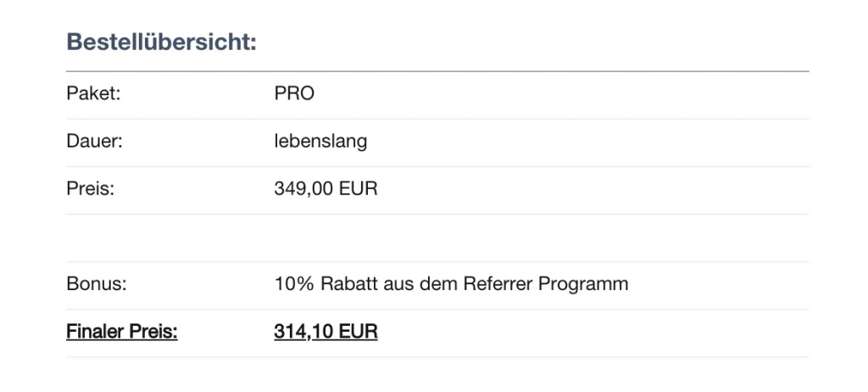Screen dimensions: 868x392
Task: Click "EUR" after the 314,10 amount
Action: click(359, 332)
